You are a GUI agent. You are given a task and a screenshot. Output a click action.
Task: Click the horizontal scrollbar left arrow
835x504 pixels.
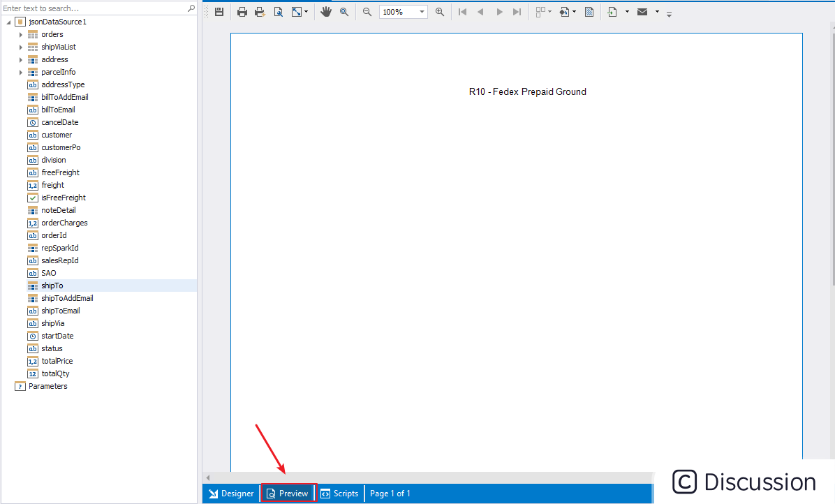point(208,477)
